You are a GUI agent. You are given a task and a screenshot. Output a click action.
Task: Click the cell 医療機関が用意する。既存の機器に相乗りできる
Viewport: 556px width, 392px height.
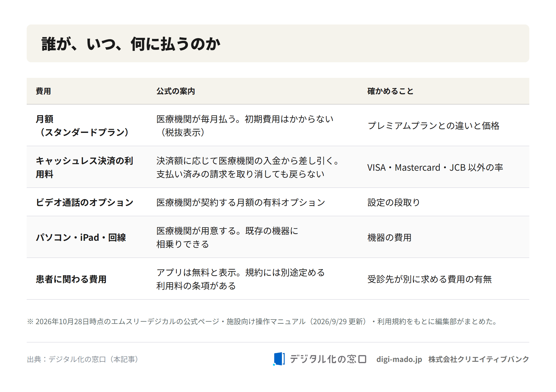227,237
